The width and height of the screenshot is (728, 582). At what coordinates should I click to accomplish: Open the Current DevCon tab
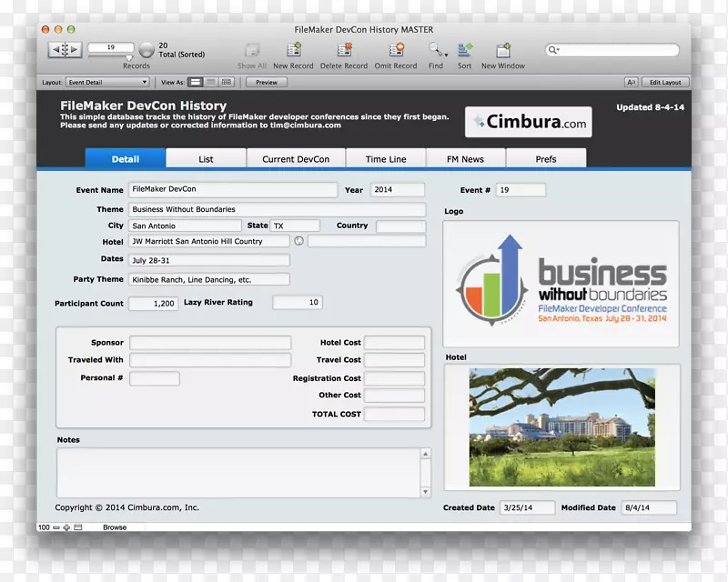(296, 159)
